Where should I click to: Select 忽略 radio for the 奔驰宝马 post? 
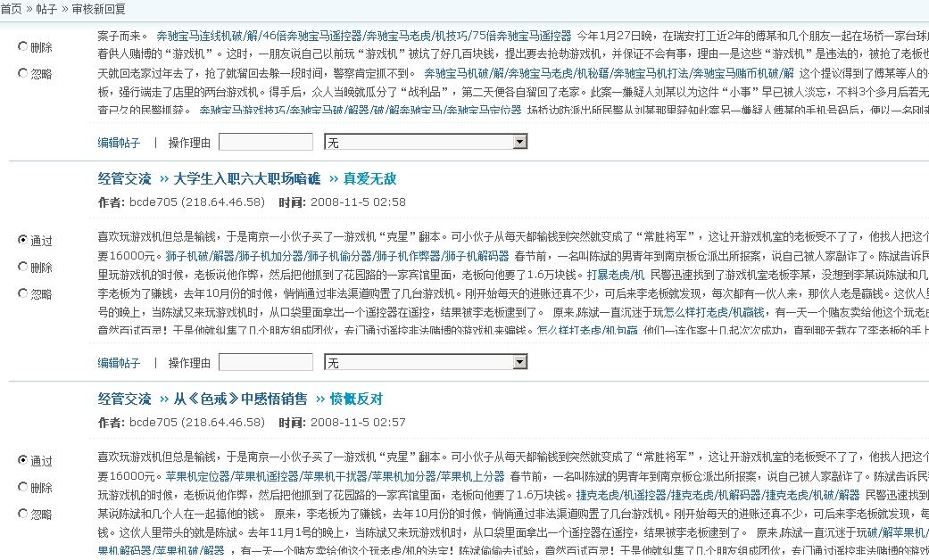point(22,73)
